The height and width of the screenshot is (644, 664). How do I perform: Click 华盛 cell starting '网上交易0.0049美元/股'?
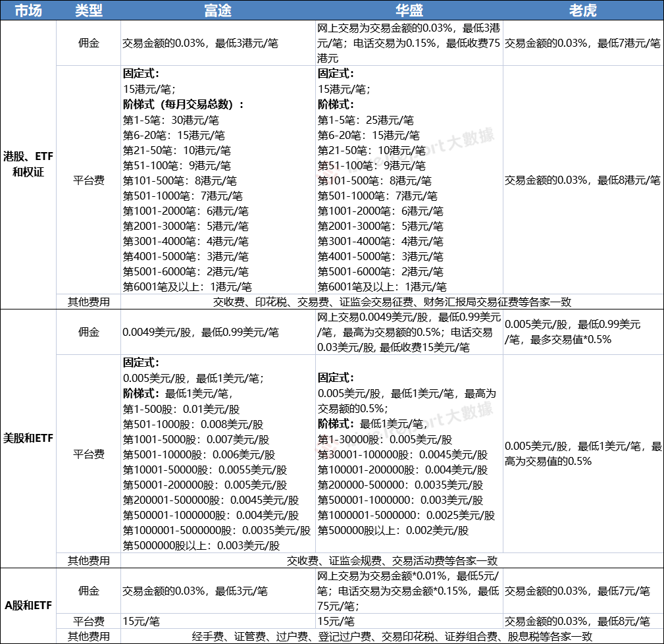[x=409, y=332]
